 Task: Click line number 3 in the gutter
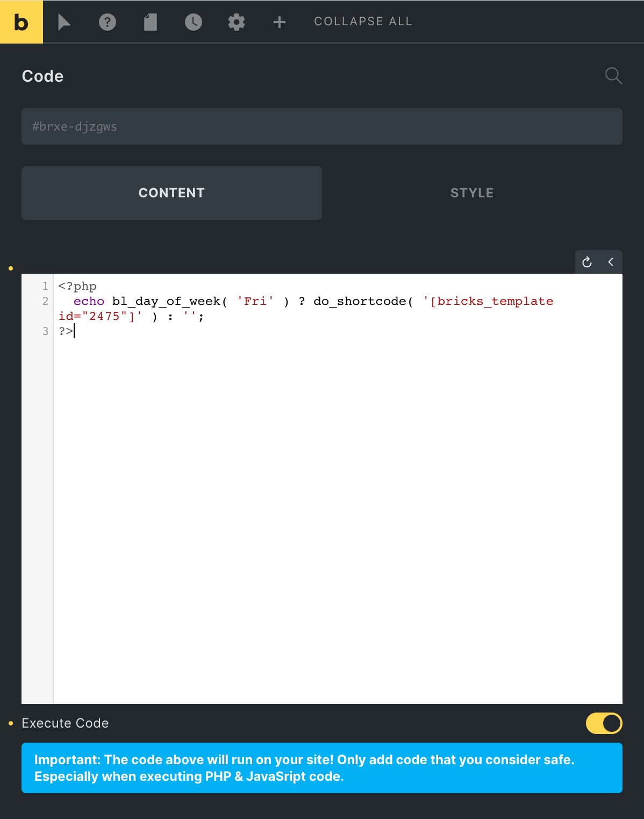coord(45,331)
